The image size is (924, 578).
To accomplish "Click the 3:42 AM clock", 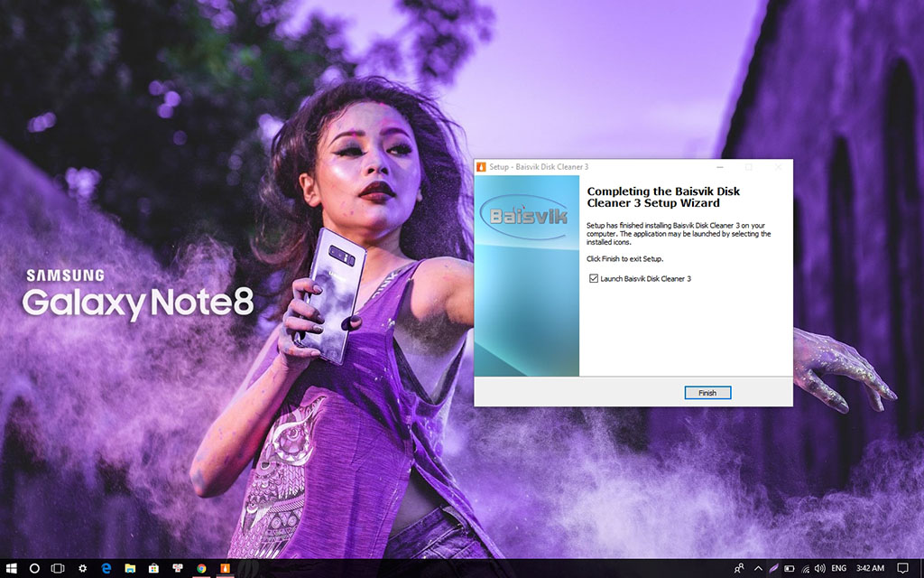I will (870, 569).
